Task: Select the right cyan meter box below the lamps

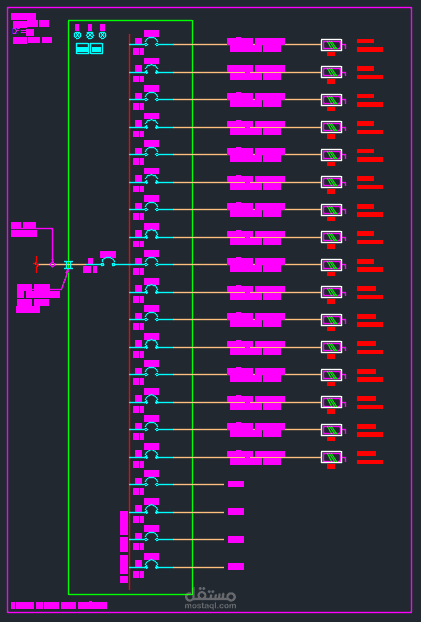Action: pyautogui.click(x=96, y=48)
